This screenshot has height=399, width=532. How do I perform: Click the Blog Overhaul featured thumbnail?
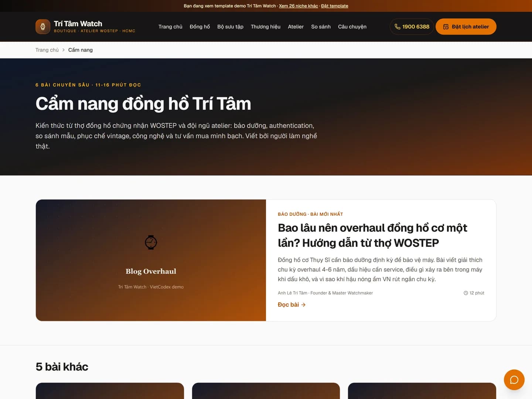151,260
